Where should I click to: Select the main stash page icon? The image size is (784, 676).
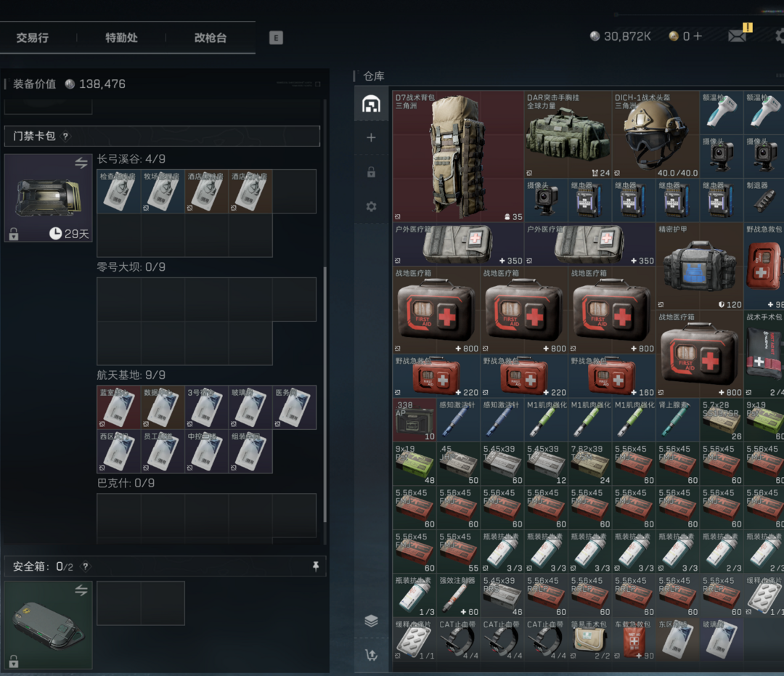coord(371,104)
